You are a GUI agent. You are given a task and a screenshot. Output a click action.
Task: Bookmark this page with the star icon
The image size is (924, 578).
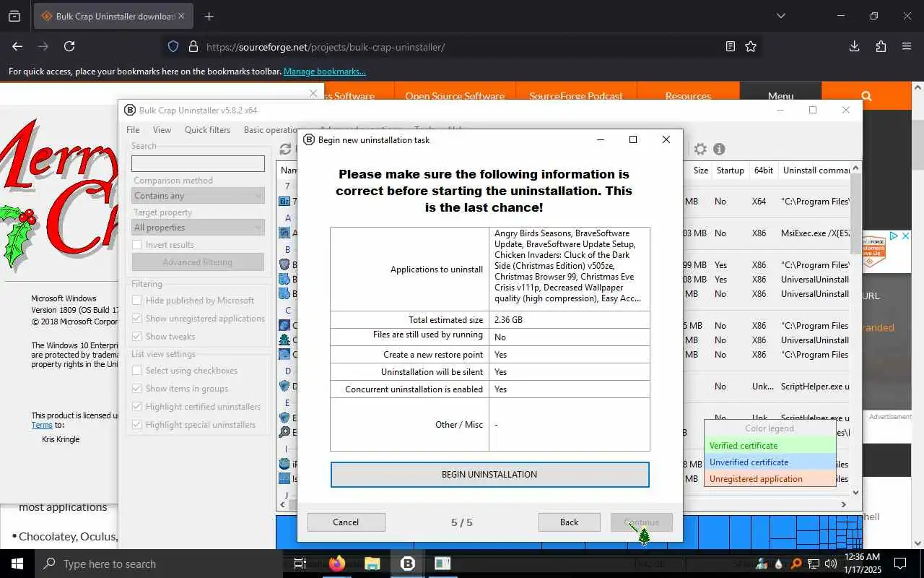[x=751, y=46]
